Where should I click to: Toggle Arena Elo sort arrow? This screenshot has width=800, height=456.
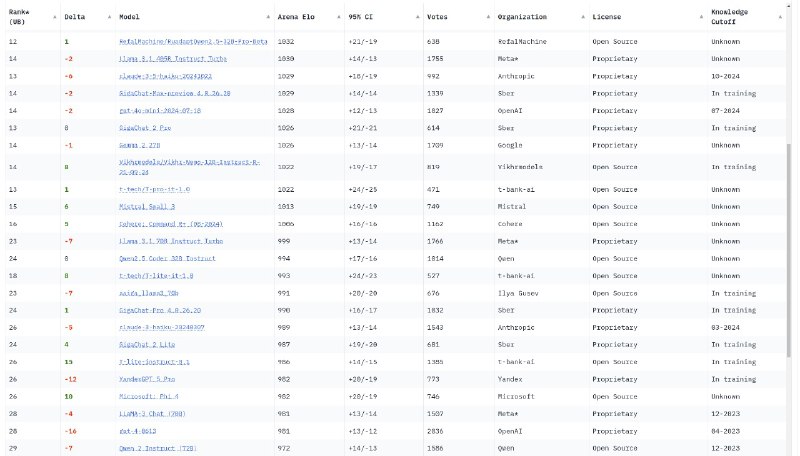(339, 17)
